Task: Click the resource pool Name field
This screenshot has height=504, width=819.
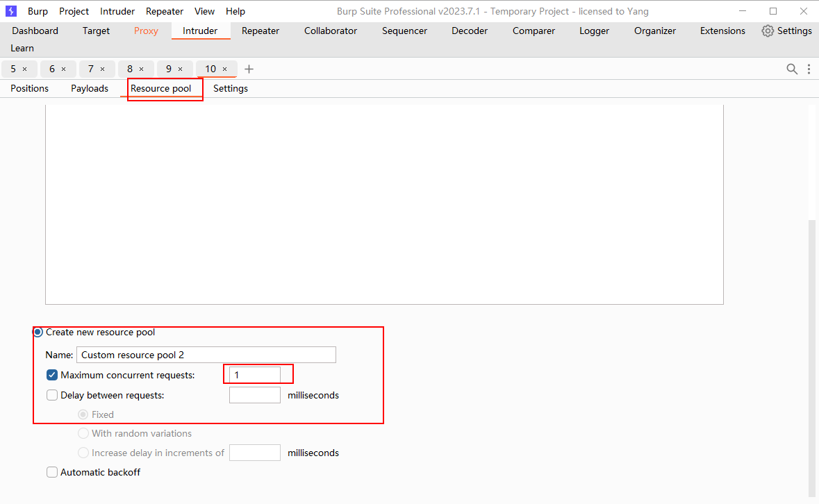Action: pos(206,355)
